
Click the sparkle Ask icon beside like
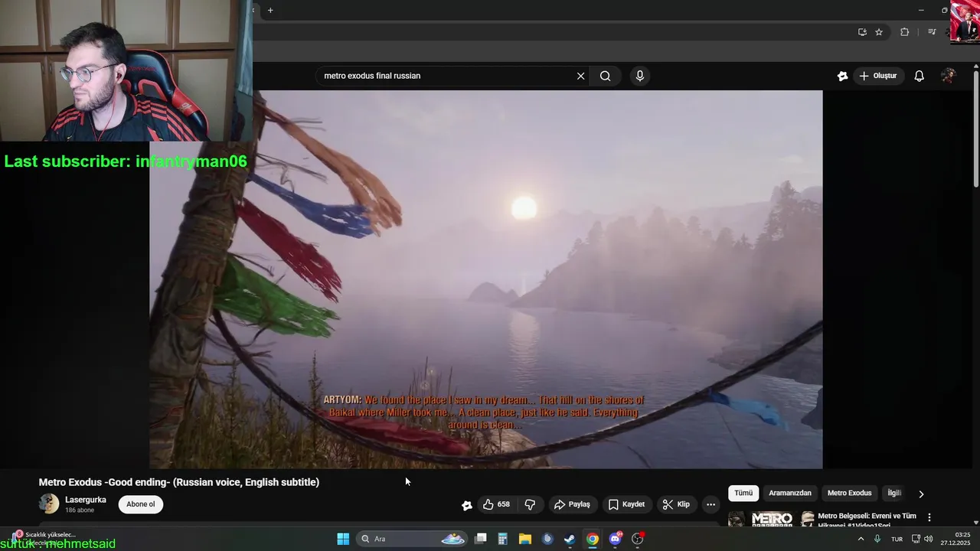467,505
